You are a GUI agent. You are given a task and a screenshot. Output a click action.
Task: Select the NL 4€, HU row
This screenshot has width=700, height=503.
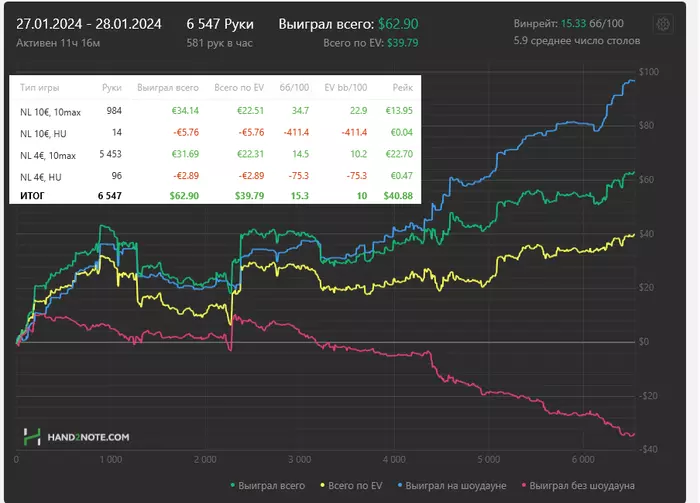click(215, 176)
